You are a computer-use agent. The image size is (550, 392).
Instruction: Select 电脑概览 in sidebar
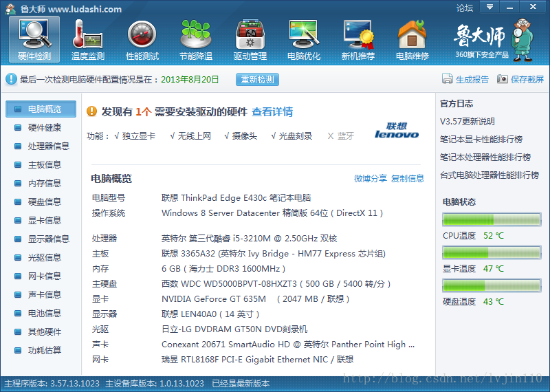pyautogui.click(x=41, y=109)
